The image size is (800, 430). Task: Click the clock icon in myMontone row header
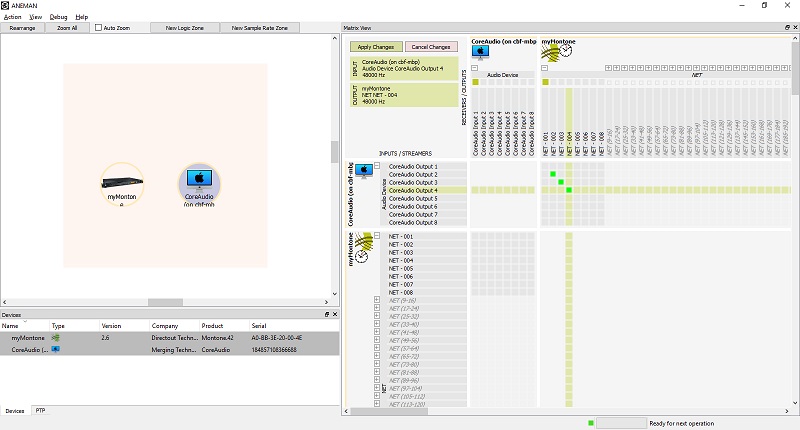pos(362,256)
